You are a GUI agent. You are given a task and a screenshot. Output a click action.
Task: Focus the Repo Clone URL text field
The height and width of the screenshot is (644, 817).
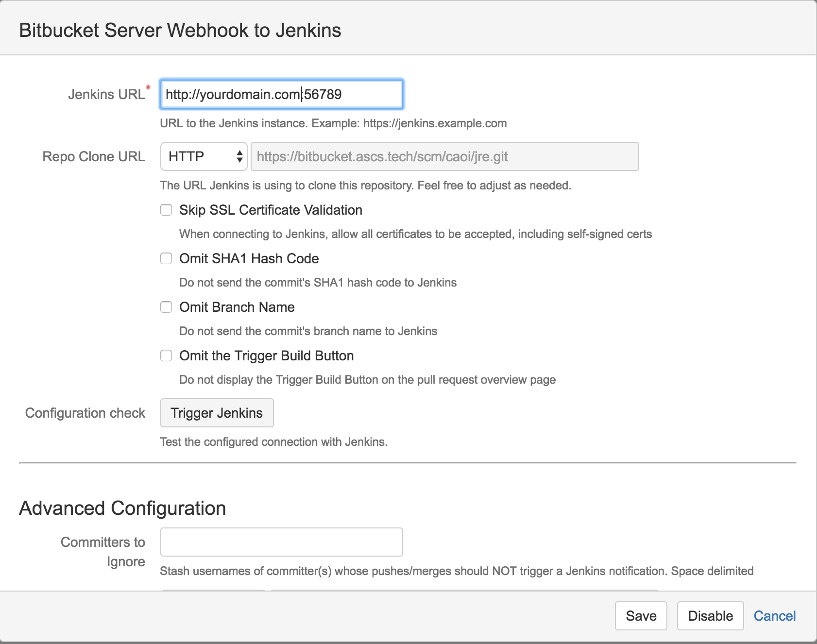[x=443, y=156]
